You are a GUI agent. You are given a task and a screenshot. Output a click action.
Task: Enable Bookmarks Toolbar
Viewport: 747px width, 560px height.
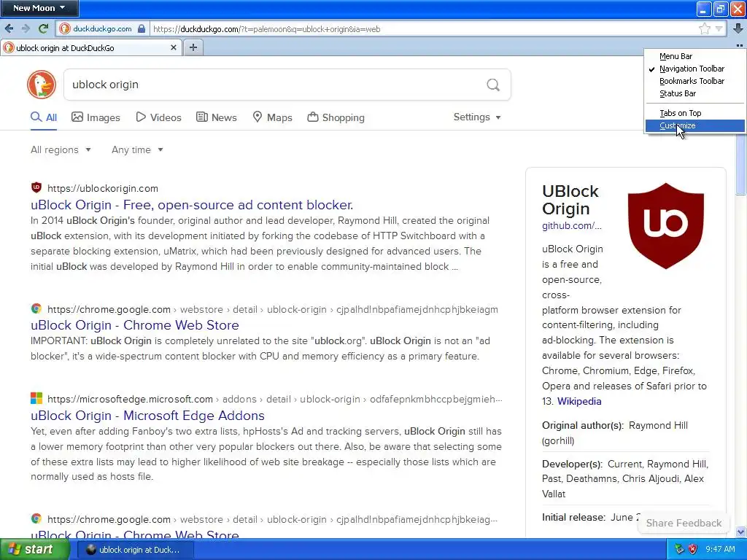pyautogui.click(x=694, y=81)
